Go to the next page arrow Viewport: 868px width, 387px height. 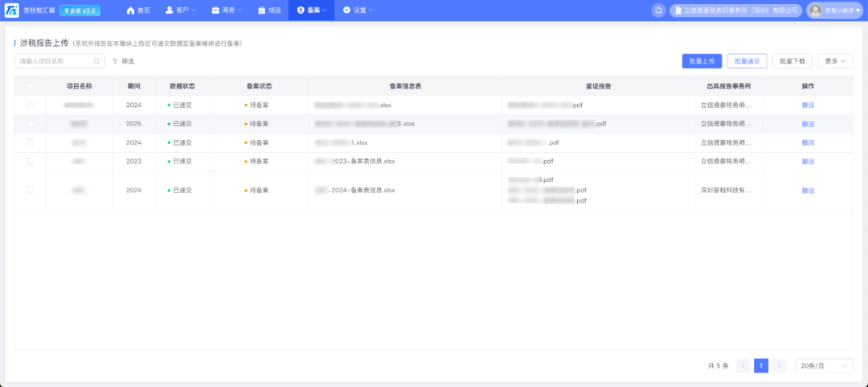pos(780,365)
